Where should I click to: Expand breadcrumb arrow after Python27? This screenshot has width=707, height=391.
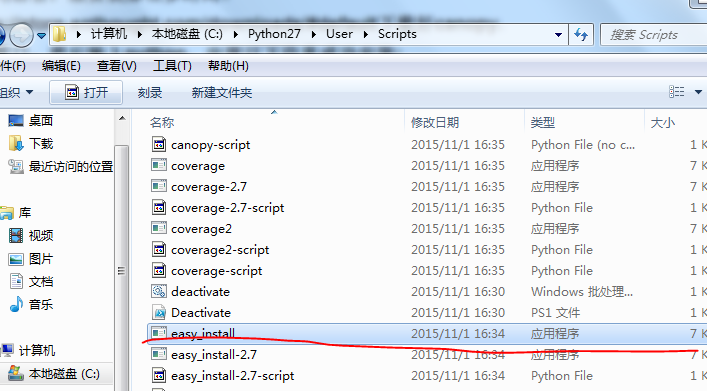(313, 34)
